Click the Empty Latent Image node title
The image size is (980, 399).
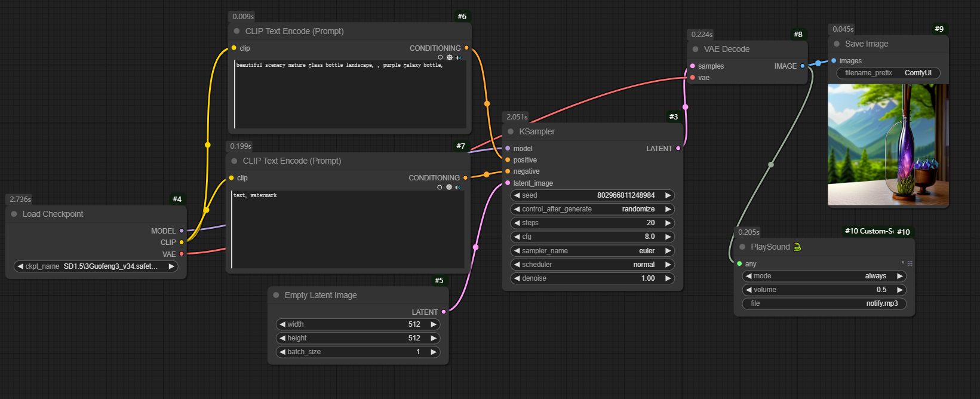[321, 295]
